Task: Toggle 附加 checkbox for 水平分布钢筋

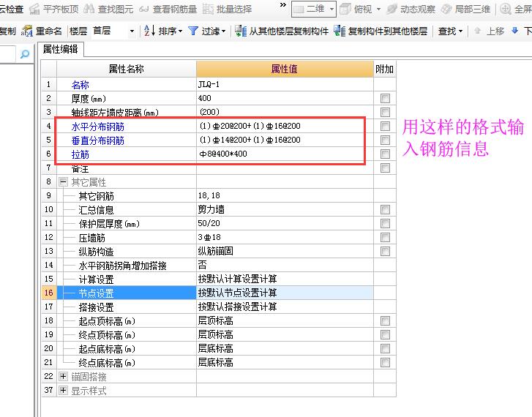Action: click(x=385, y=127)
